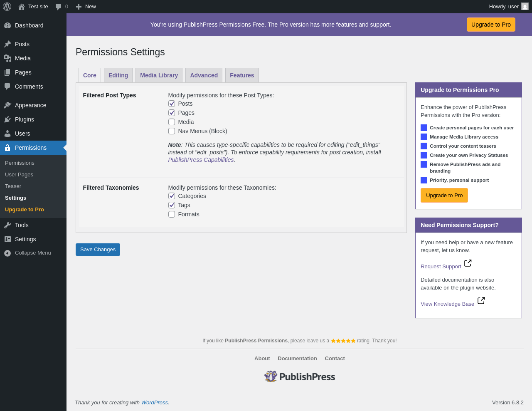Open the View Knowledge Base link
The width and height of the screenshot is (532, 411).
pyautogui.click(x=447, y=304)
